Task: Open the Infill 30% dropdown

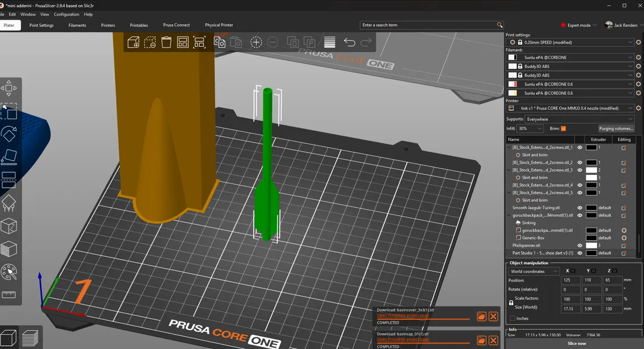Action: pos(530,128)
